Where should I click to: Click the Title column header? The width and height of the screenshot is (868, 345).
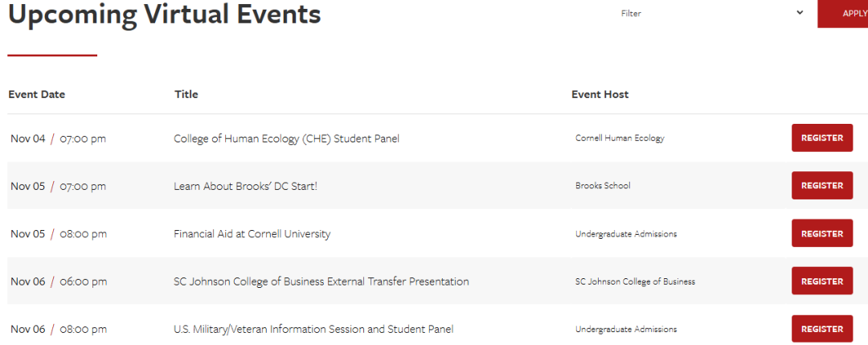[x=186, y=94]
